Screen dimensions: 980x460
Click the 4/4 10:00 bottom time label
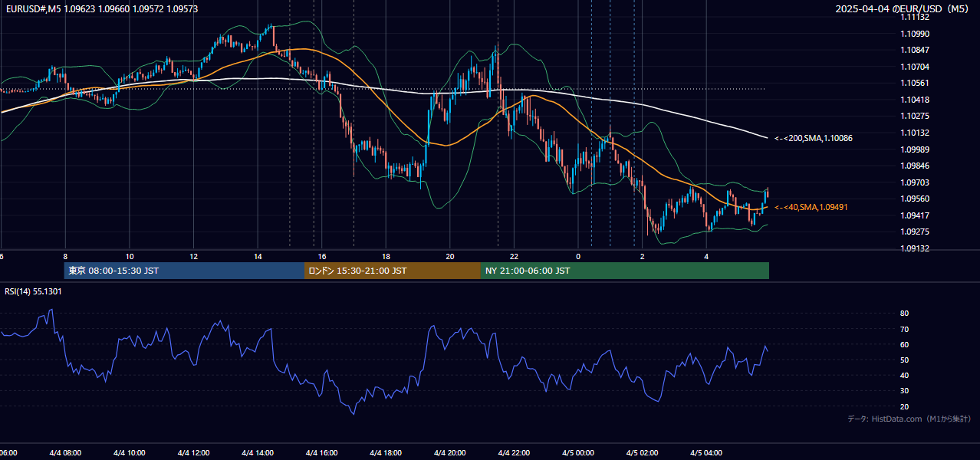click(x=130, y=453)
